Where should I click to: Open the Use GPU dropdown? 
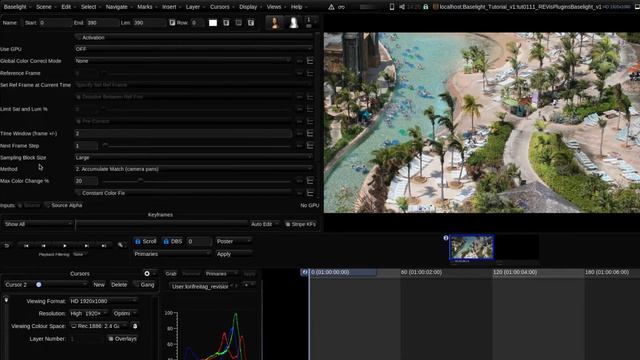193,49
